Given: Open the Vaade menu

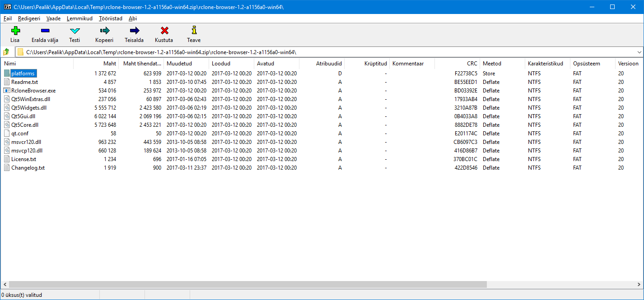Looking at the screenshot, I should (53, 18).
